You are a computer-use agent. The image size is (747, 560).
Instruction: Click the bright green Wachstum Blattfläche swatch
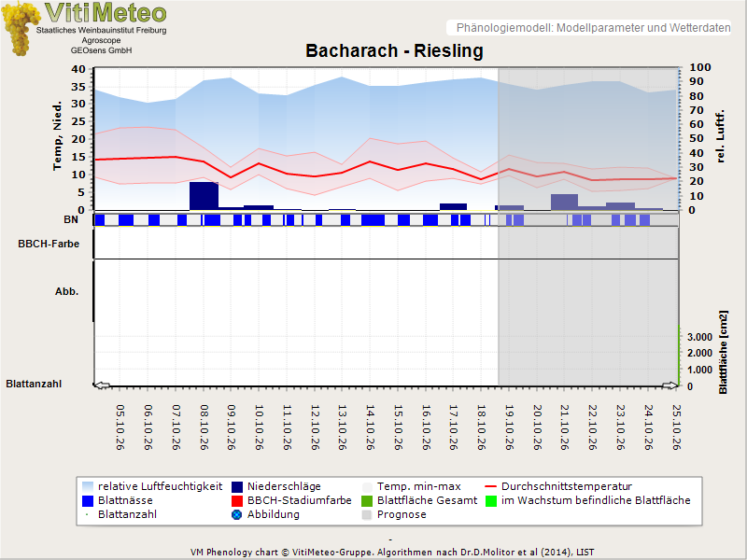491,501
